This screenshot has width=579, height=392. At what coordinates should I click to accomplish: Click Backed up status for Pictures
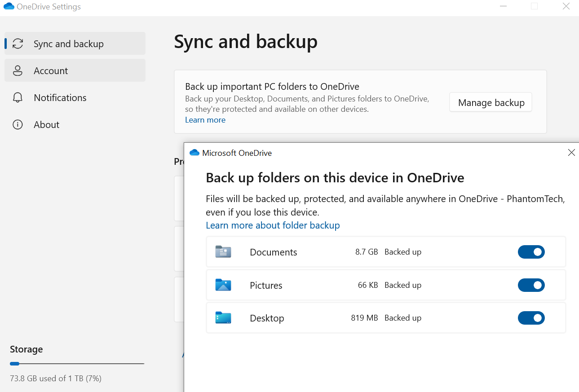403,285
